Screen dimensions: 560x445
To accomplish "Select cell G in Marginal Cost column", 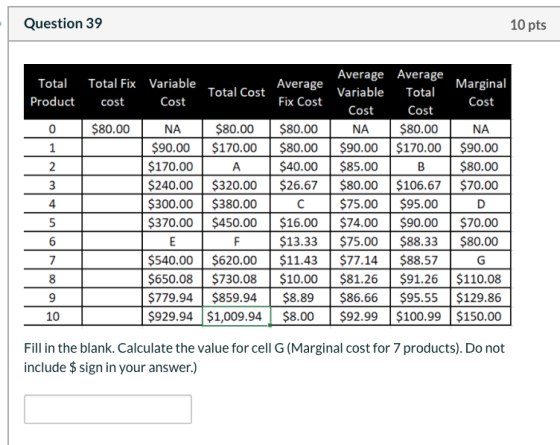I will tap(481, 260).
